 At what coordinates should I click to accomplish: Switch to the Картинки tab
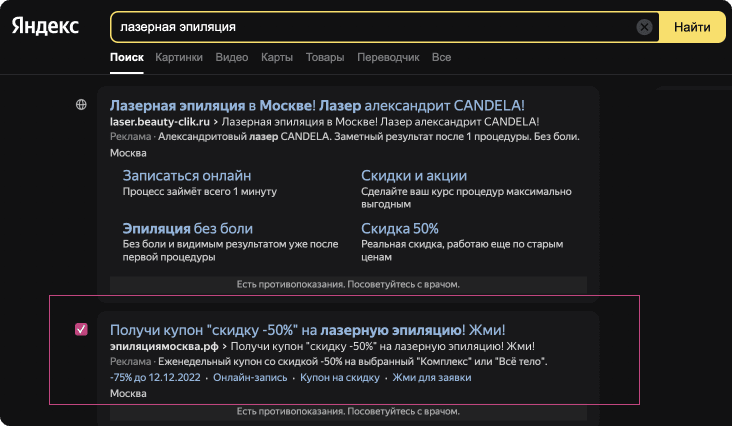[x=179, y=58]
